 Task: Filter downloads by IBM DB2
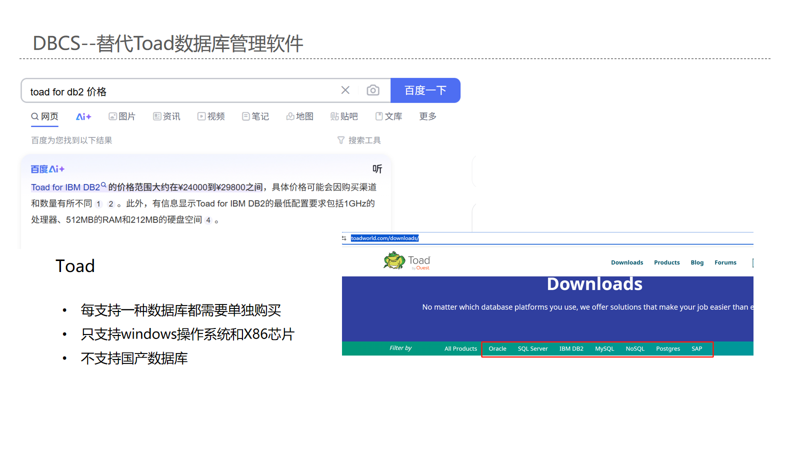tap(571, 349)
